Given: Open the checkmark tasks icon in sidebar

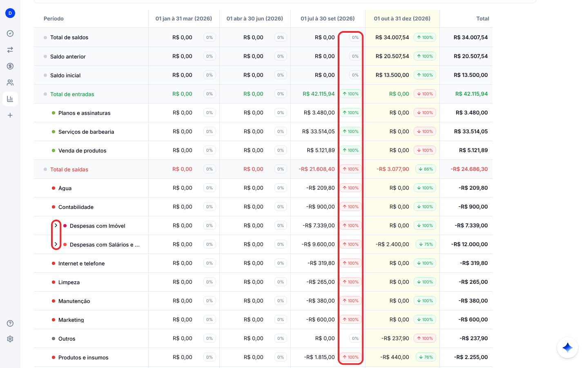Looking at the screenshot, I should click(x=10, y=34).
